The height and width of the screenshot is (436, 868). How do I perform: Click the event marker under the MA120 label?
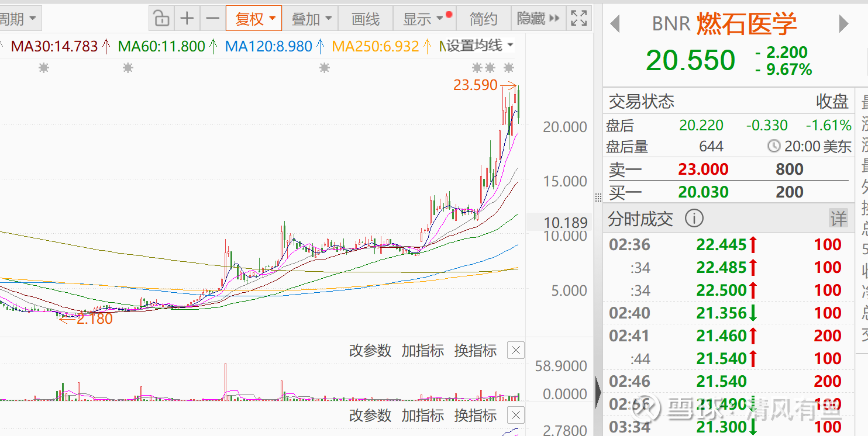[x=325, y=68]
